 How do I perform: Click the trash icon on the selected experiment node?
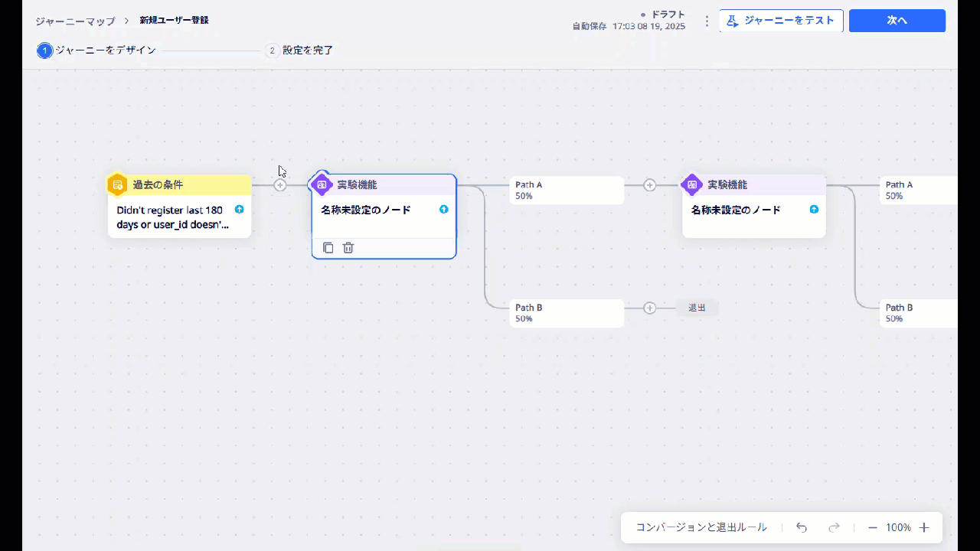click(348, 248)
